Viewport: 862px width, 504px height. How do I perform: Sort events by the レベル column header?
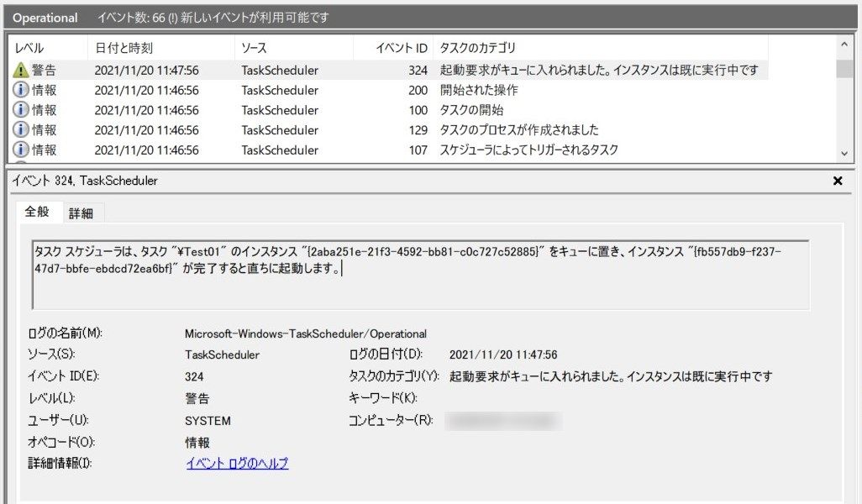30,49
